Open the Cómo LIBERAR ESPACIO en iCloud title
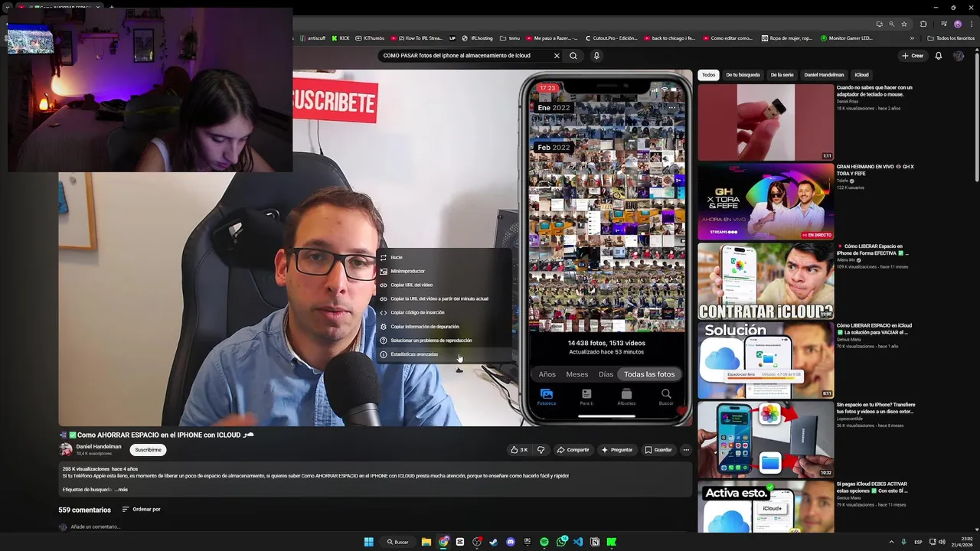 874,329
